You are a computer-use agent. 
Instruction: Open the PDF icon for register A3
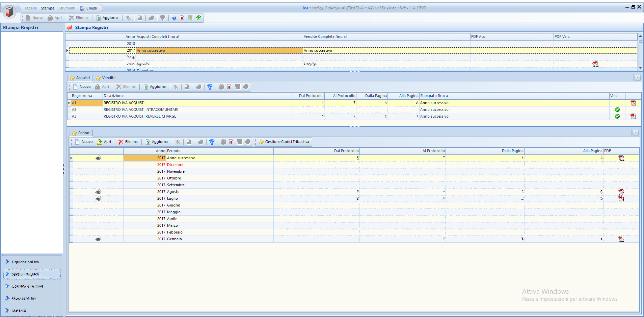click(x=633, y=116)
